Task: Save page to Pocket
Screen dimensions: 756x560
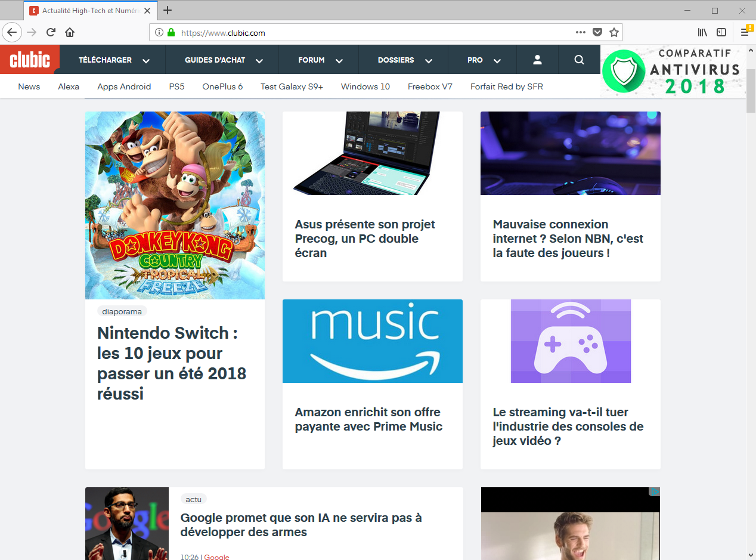Action: click(597, 32)
